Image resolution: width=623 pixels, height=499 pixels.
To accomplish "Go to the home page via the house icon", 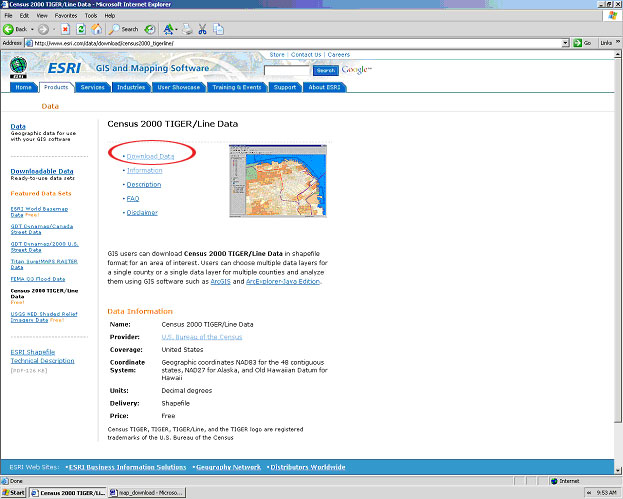I will (97, 29).
